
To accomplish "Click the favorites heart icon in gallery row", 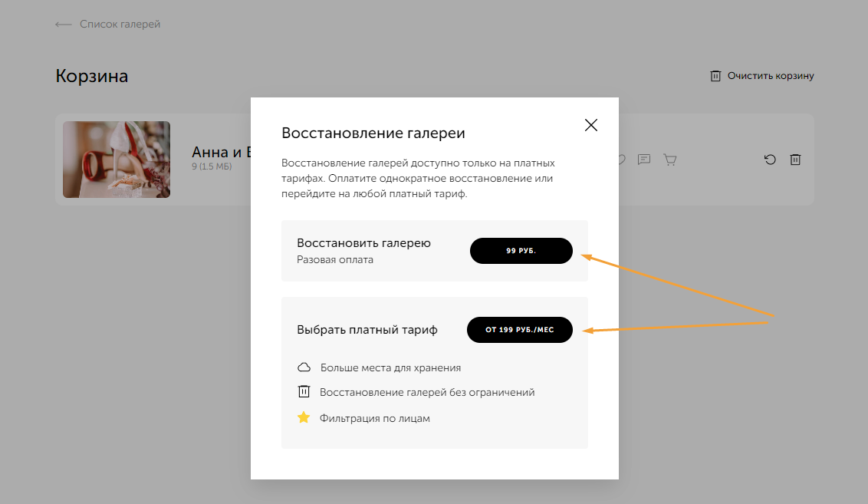I will [x=622, y=160].
